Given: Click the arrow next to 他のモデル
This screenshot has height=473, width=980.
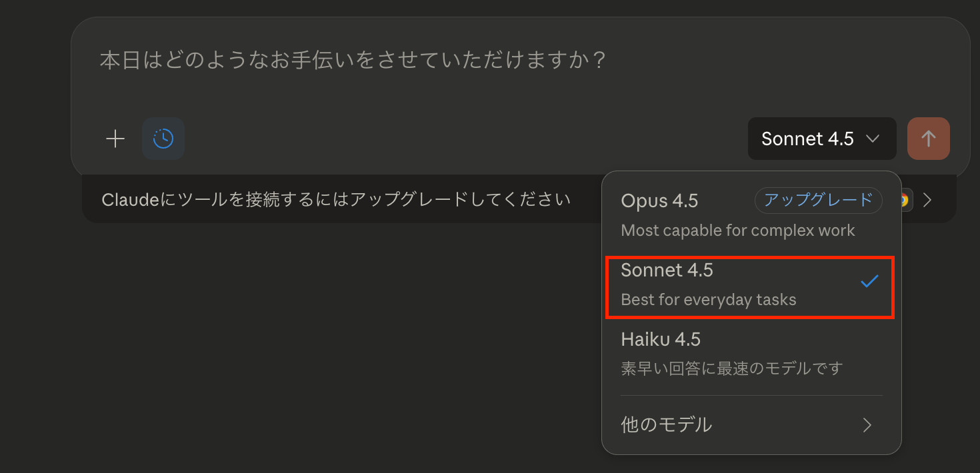Looking at the screenshot, I should point(867,425).
